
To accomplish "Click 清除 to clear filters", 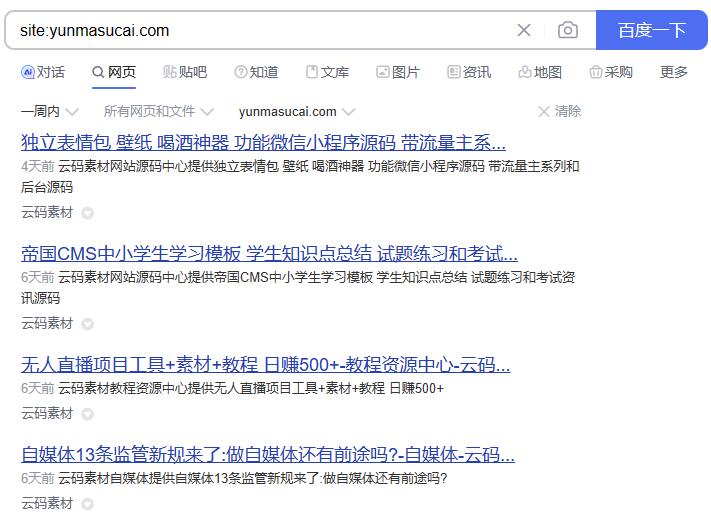I will (x=559, y=111).
